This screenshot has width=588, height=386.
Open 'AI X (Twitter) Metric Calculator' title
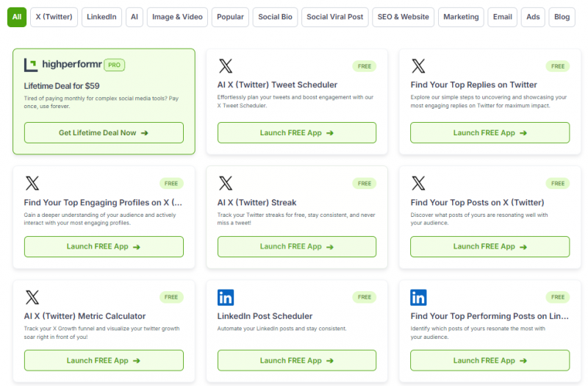[85, 316]
